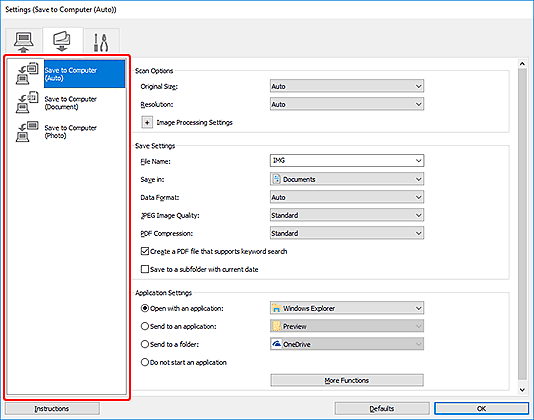
Task: Open the scan-from-computer settings tab icon
Action: pyautogui.click(x=23, y=42)
